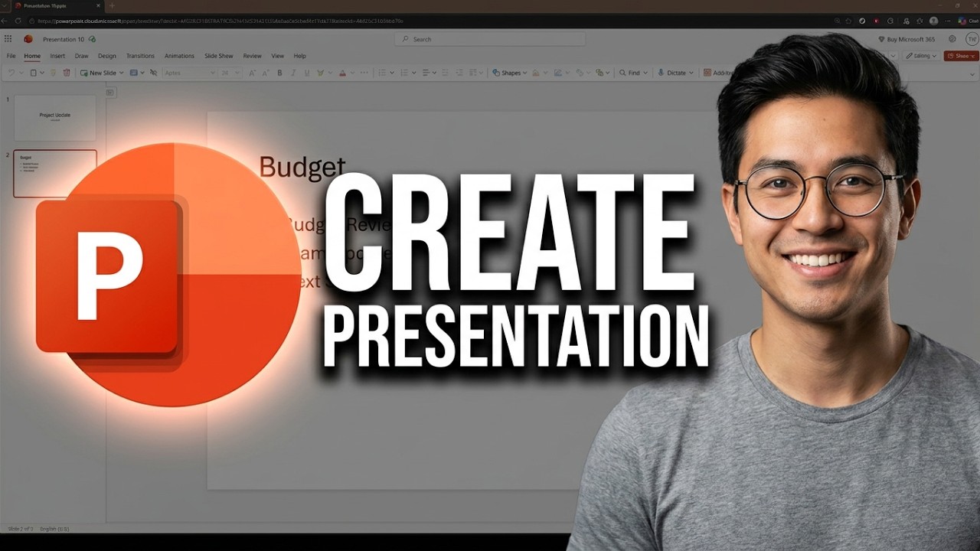
Task: Click the Presentation 10 file name
Action: tap(64, 39)
